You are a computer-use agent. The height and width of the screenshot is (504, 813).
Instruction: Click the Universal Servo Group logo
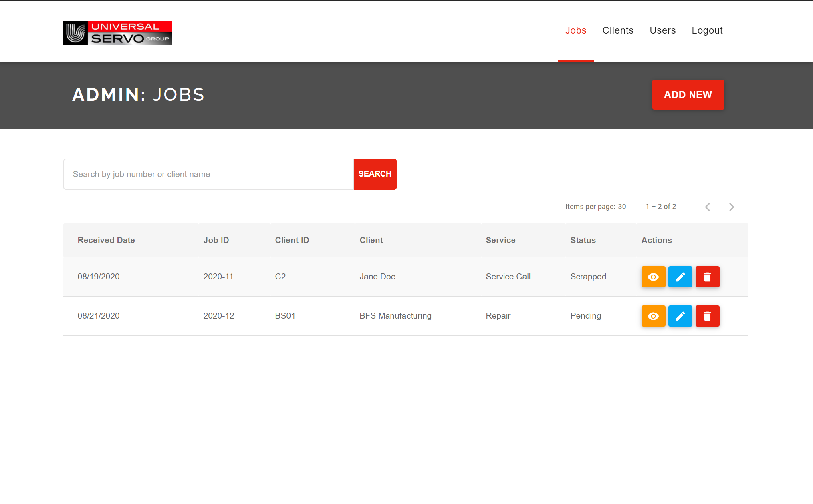point(117,32)
